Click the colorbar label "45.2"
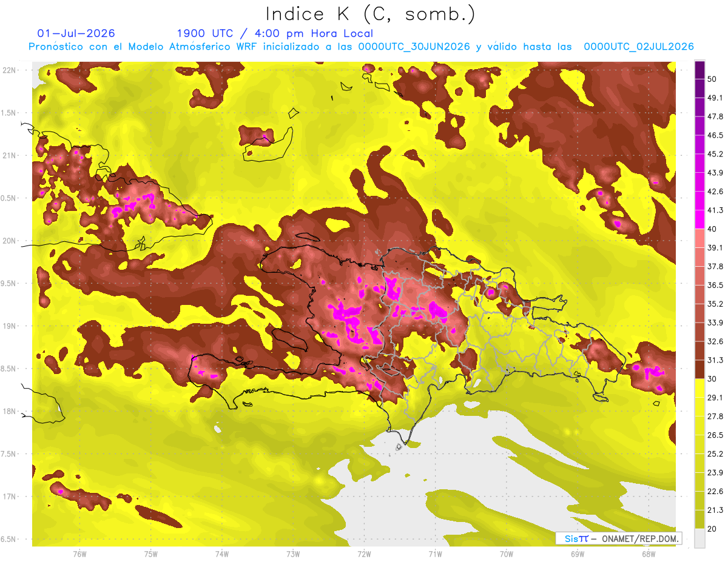 [715, 154]
